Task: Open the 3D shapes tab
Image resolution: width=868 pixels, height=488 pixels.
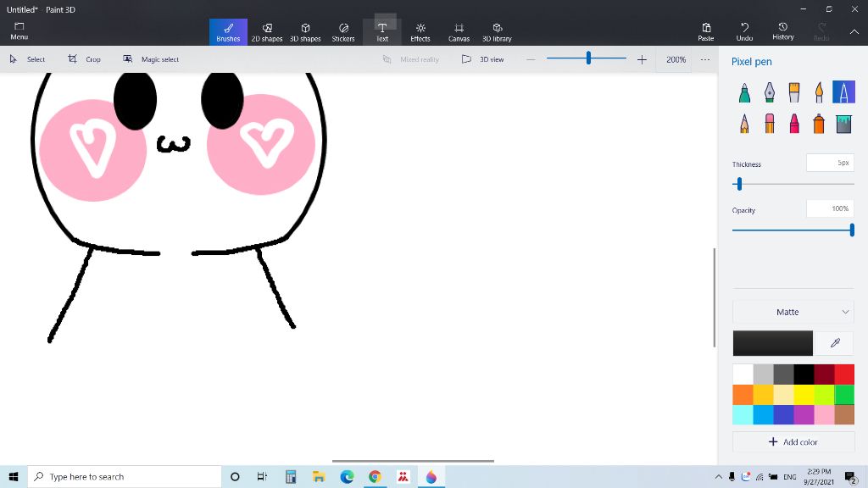Action: point(305,32)
